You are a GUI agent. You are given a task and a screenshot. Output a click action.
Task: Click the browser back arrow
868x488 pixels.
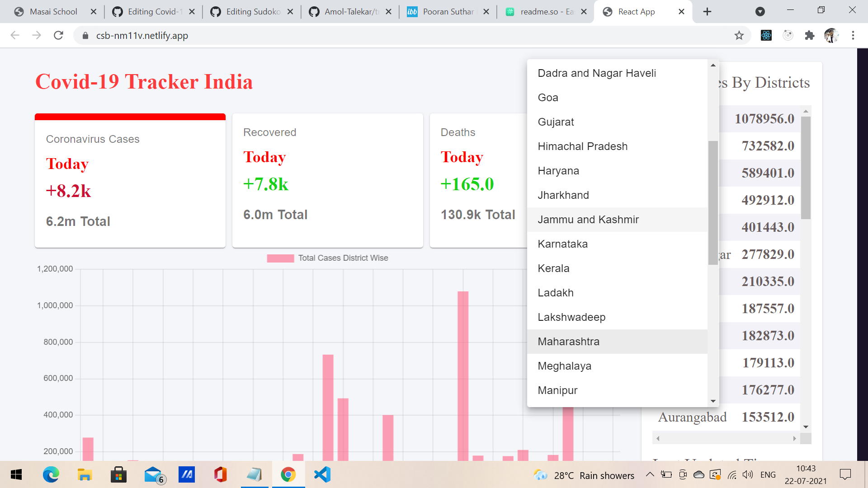15,35
